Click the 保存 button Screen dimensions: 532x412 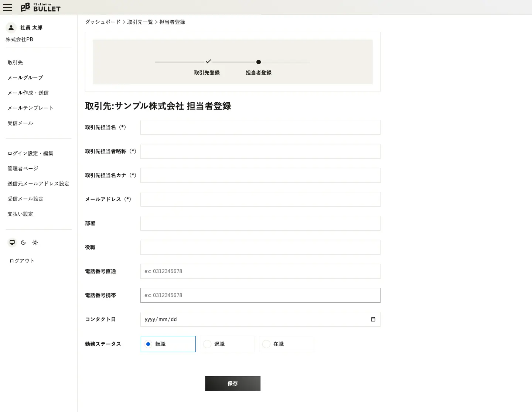[232, 384]
